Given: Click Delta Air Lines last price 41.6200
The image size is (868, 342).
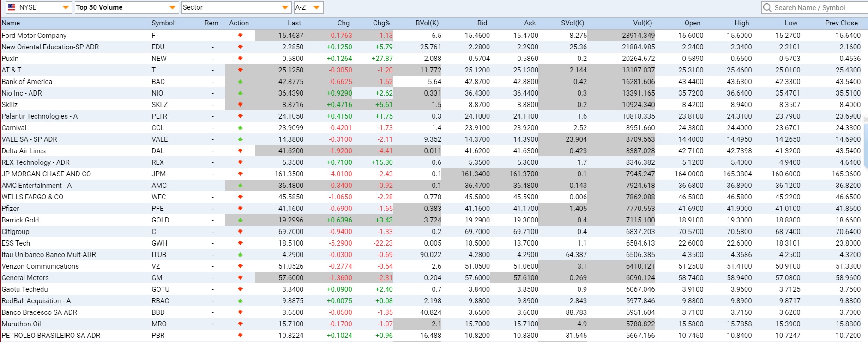Looking at the screenshot, I should point(291,151).
